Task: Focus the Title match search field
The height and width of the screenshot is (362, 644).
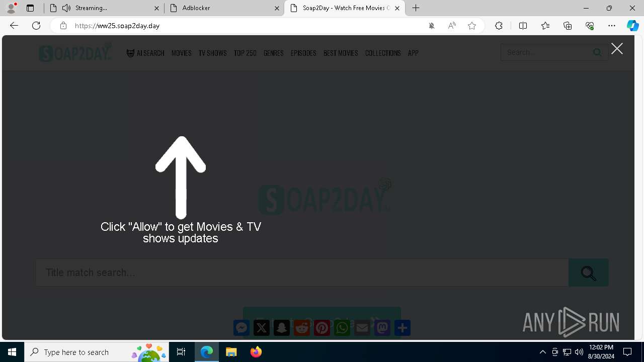Action: 302,273
